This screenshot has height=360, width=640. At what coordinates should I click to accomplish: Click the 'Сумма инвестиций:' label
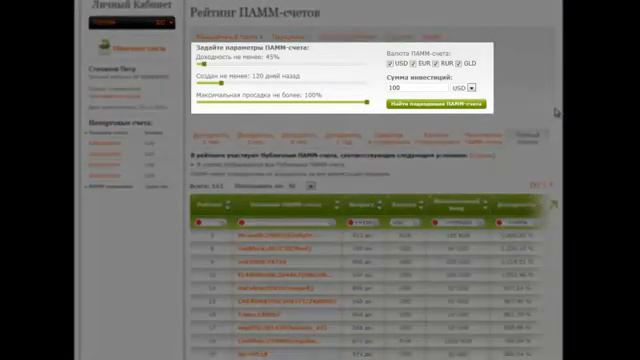(419, 77)
